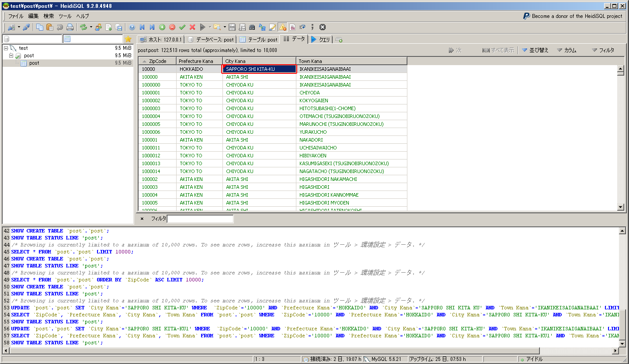The height and width of the screenshot is (364, 629).
Task: Click the refresh icon in toolbar
Action: 83,27
